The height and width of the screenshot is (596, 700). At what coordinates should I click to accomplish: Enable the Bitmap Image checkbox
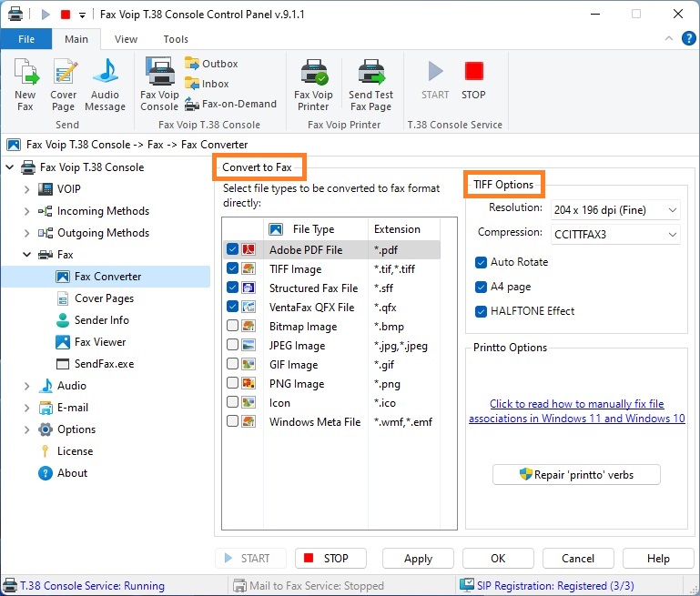click(x=233, y=326)
